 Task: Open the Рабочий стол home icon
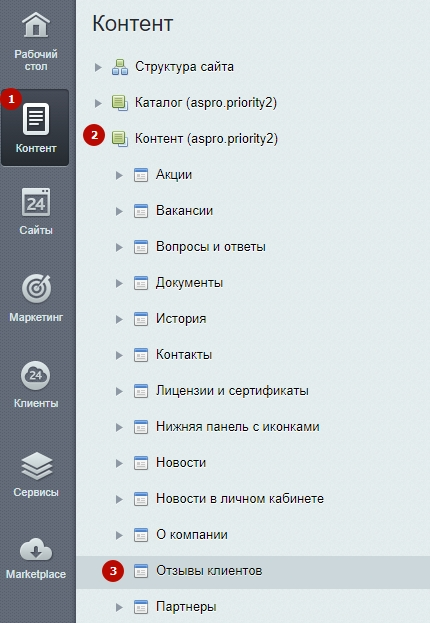pyautogui.click(x=36, y=25)
